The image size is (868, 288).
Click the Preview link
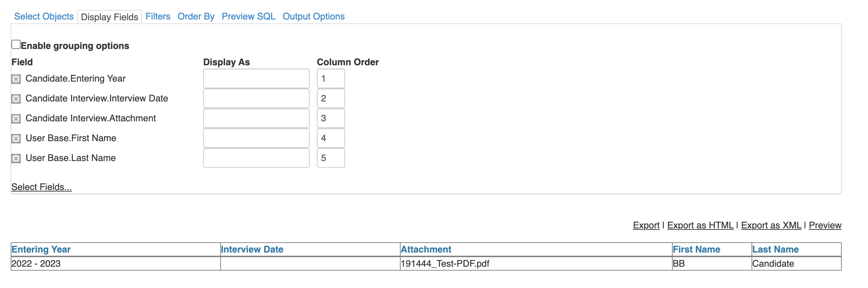pos(825,225)
